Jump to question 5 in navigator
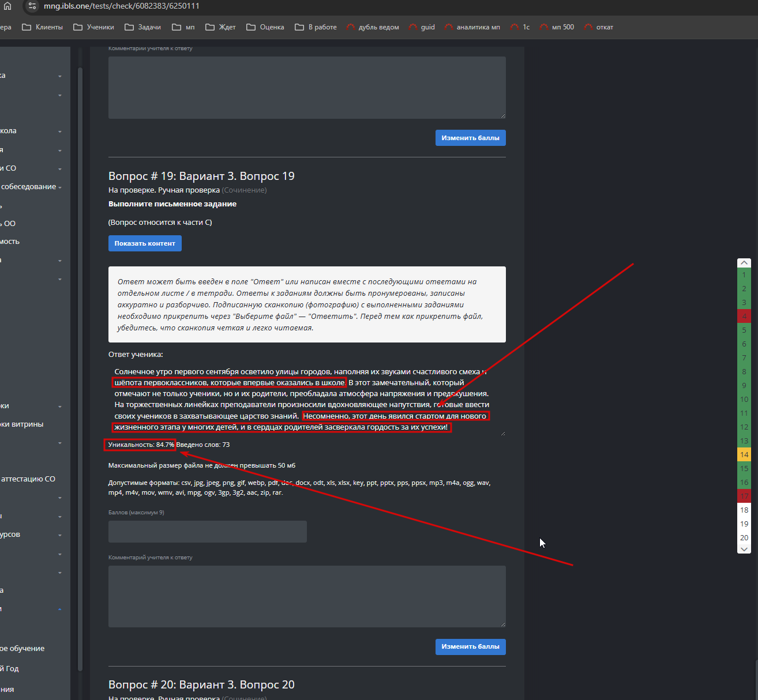This screenshot has height=700, width=758. [x=744, y=330]
